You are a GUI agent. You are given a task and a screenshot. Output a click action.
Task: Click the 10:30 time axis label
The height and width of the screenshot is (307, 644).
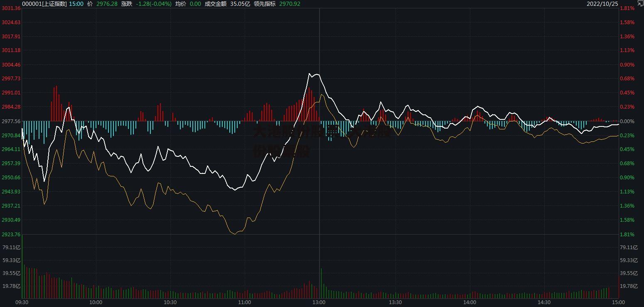coord(170,302)
